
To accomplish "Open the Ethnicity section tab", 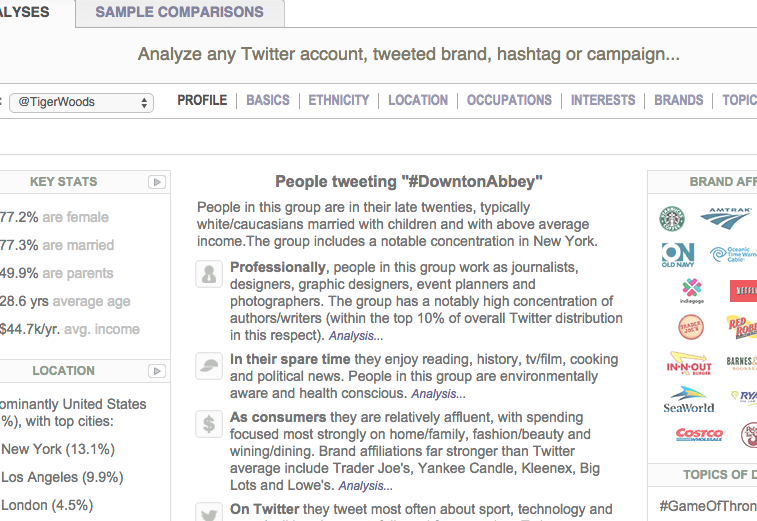I will tap(338, 100).
